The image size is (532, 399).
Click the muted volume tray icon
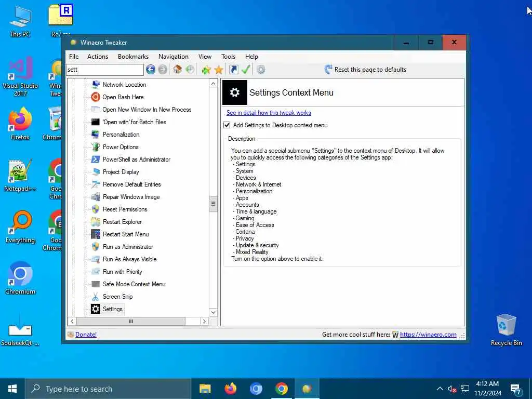pyautogui.click(x=452, y=389)
